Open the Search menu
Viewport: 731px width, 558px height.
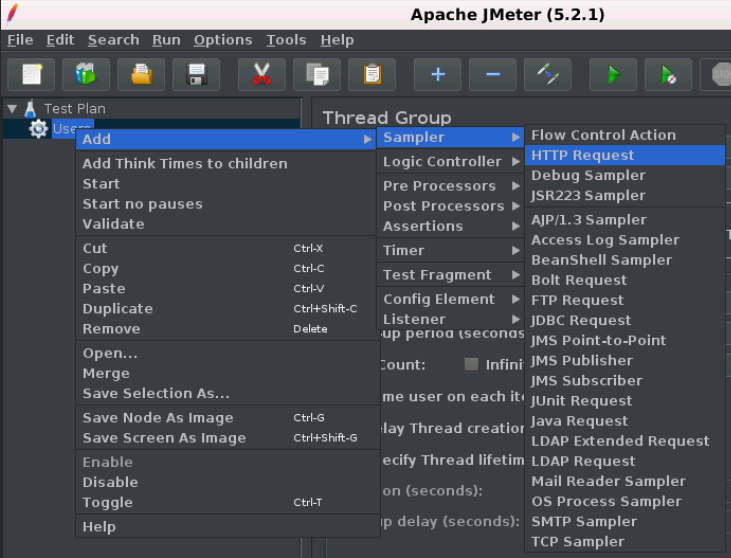[x=113, y=40]
